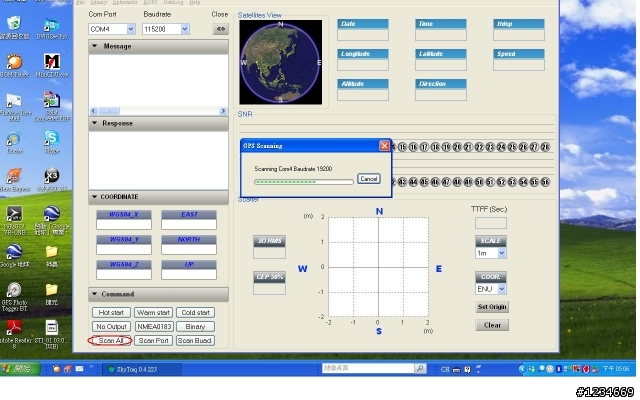Click the Satellites View globe image
Viewport: 640px width, 400px height.
click(x=280, y=62)
